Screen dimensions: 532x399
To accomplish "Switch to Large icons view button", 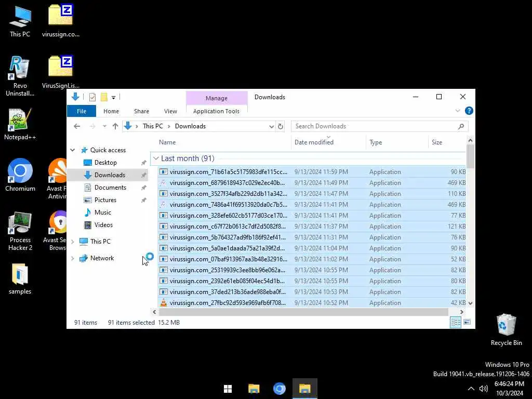I will click(467, 322).
